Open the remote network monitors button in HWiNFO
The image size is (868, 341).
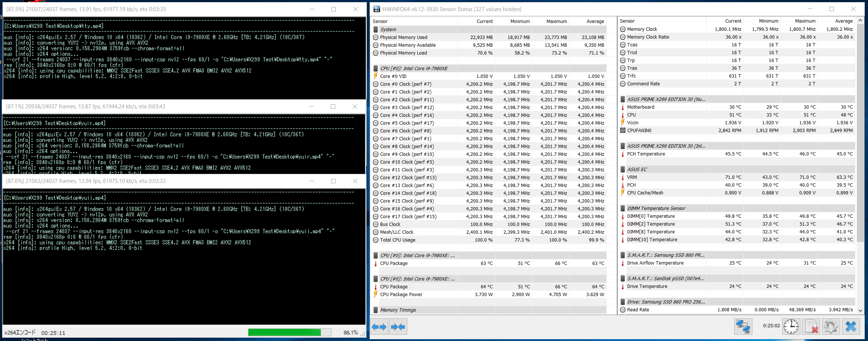tap(743, 327)
